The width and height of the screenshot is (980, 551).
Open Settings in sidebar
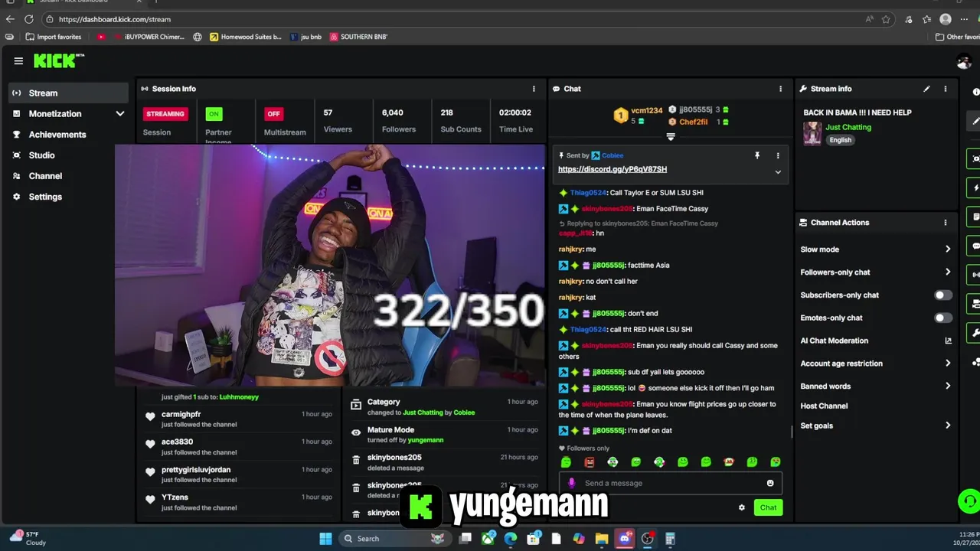(45, 197)
